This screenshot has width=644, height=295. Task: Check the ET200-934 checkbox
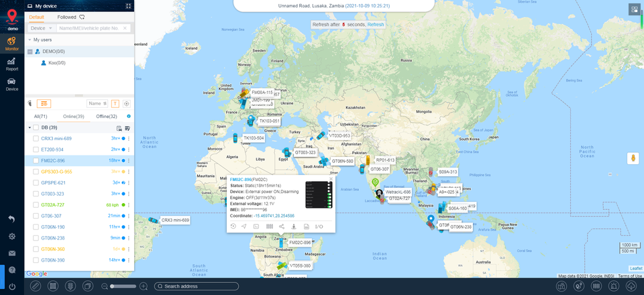click(36, 150)
